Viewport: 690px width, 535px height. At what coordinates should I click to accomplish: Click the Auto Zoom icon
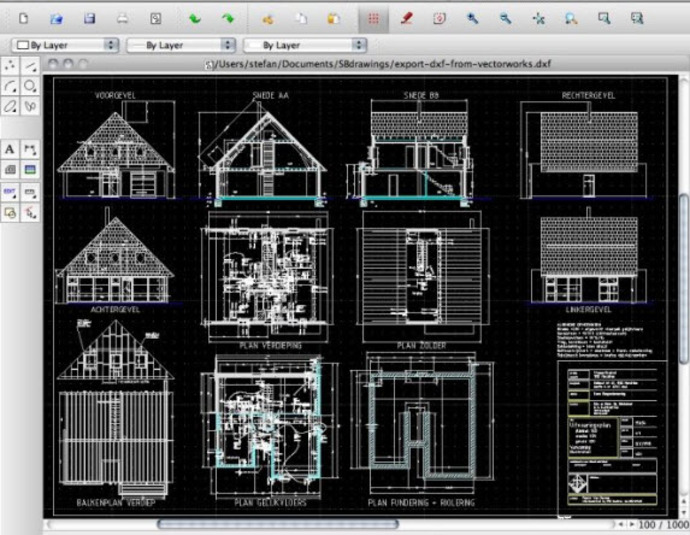pyautogui.click(x=539, y=18)
